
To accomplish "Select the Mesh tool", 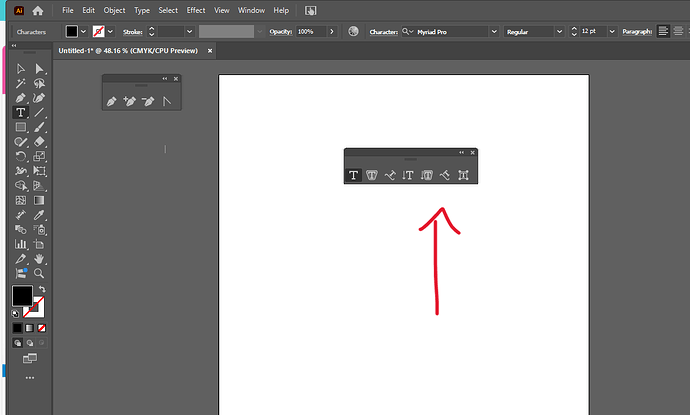I will 20,200.
